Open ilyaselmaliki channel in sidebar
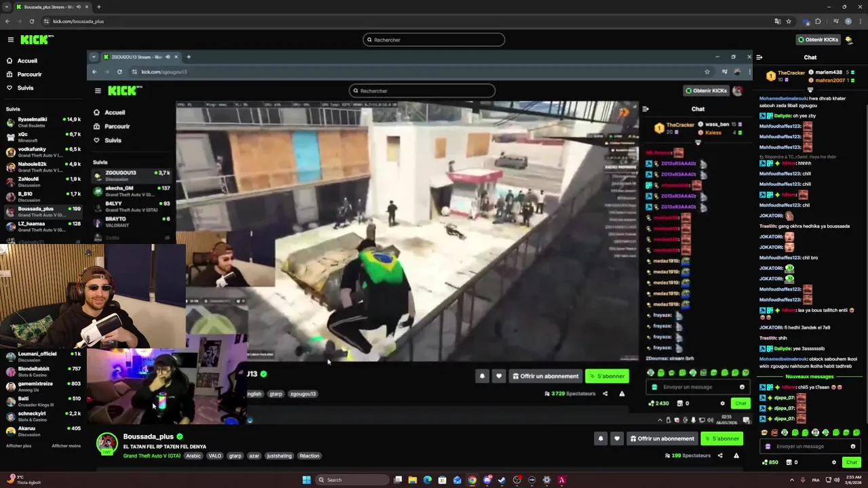The width and height of the screenshot is (868, 488). coord(43,122)
